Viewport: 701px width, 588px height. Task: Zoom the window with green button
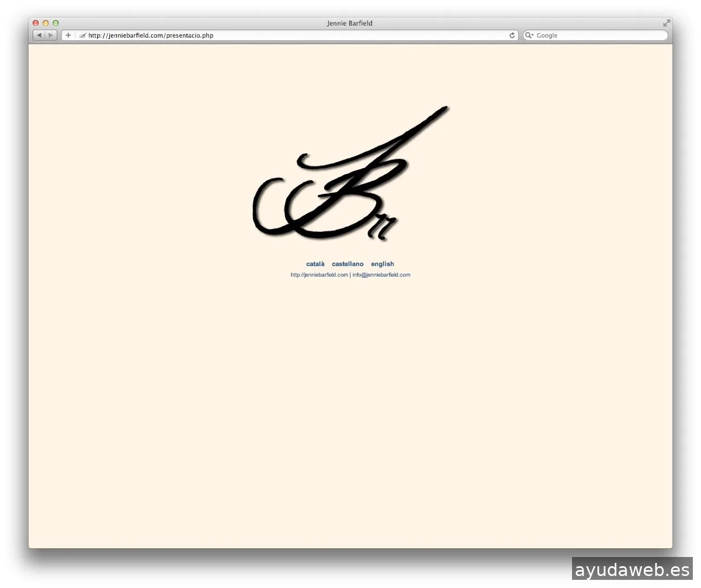[x=56, y=23]
